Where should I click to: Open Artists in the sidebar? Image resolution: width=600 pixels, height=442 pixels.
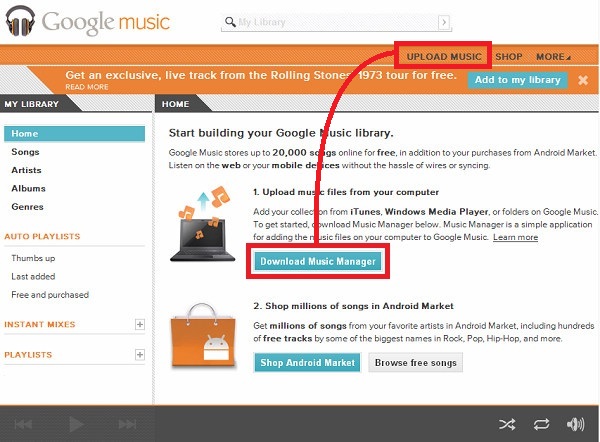pyautogui.click(x=26, y=170)
